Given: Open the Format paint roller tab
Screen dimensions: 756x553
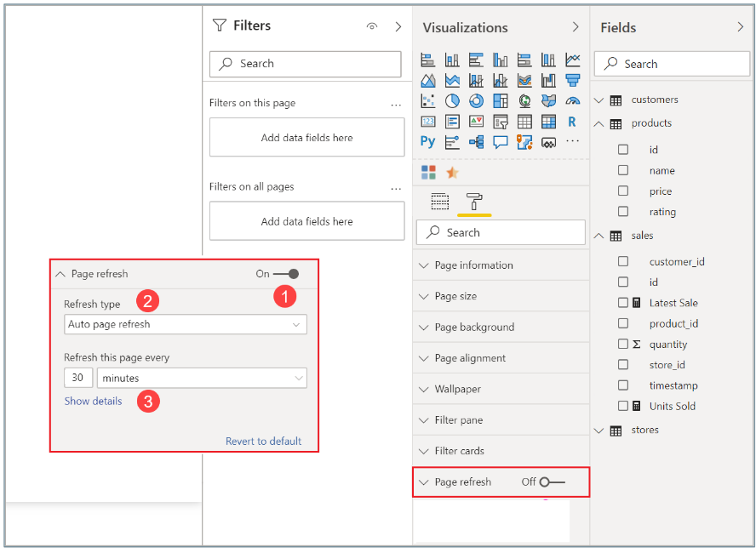Looking at the screenshot, I should [473, 202].
